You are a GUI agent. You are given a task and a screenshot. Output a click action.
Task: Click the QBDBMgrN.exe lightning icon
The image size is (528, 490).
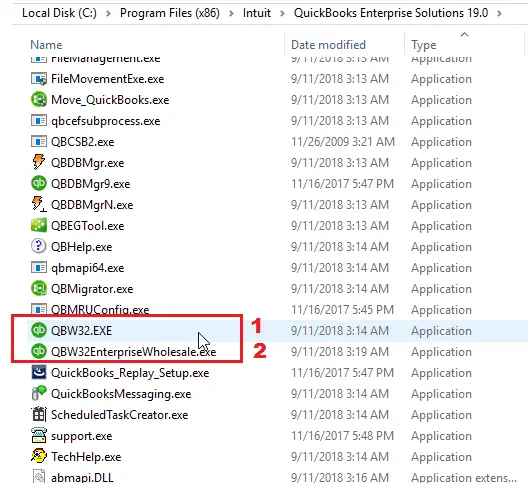click(x=39, y=204)
